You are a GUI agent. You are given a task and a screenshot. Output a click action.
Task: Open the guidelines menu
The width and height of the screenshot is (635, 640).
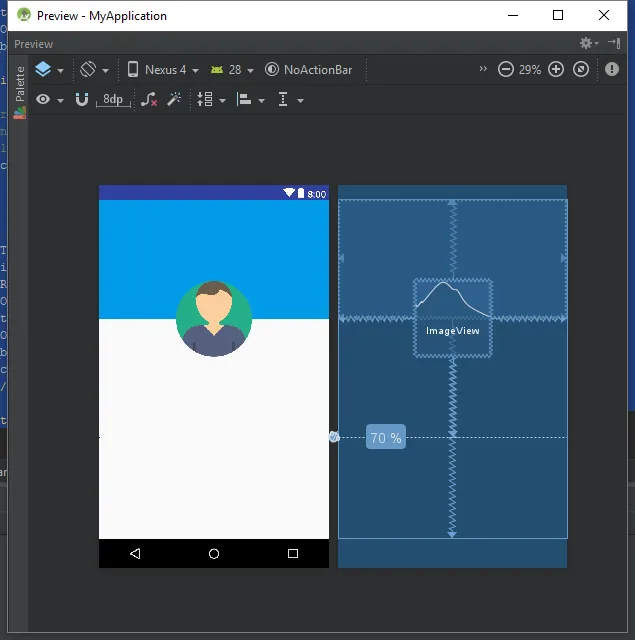coord(289,100)
